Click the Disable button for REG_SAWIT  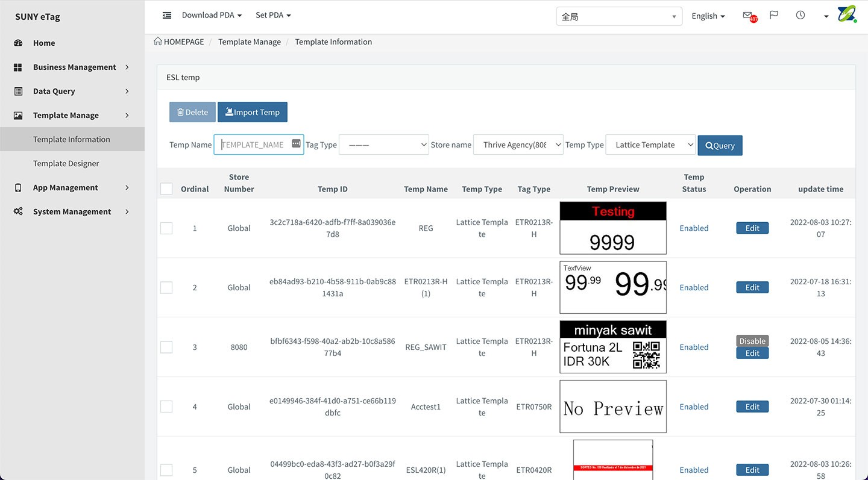[752, 341]
